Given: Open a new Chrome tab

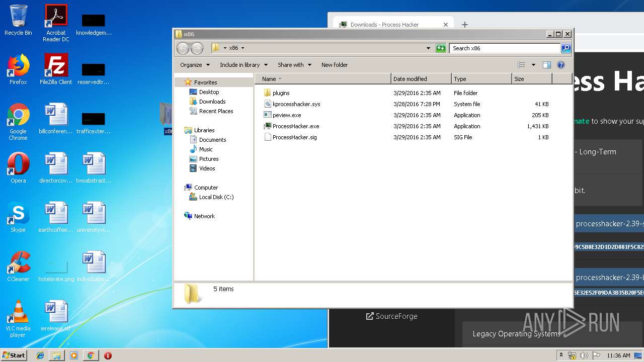Looking at the screenshot, I should [465, 24].
